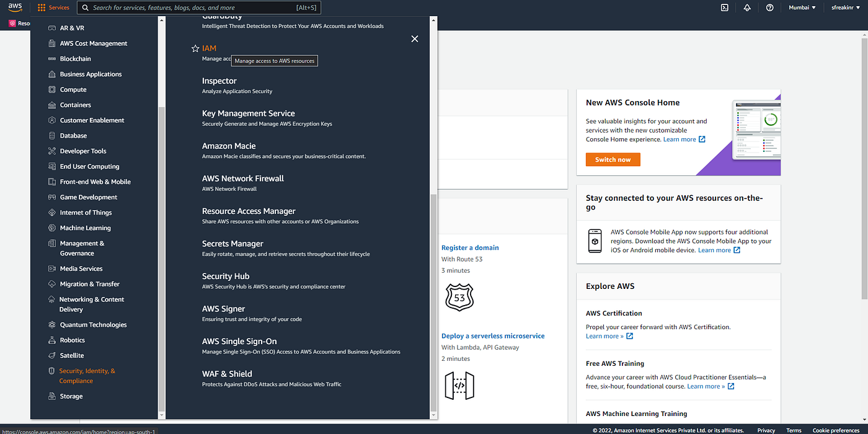Click the Switch now button
This screenshot has height=434, width=868.
point(613,159)
